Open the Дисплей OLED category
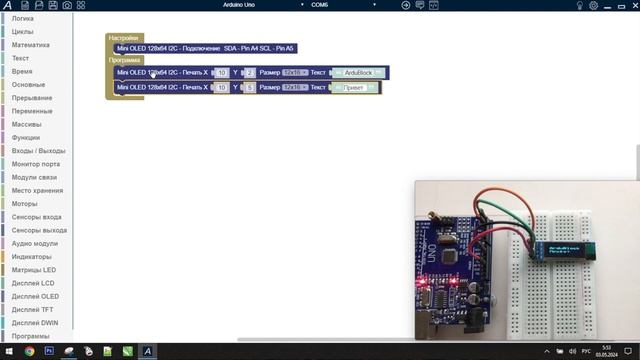Screen dimensions: 640x360 (x=35, y=296)
